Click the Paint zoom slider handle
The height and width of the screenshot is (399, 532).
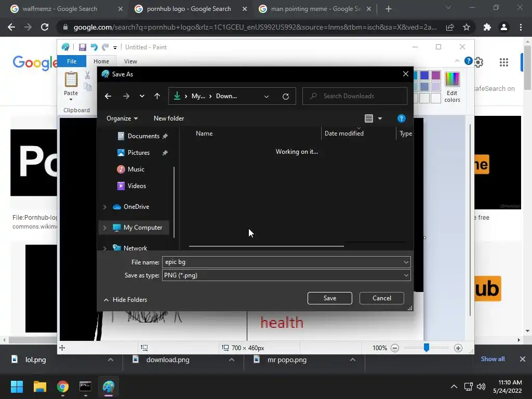pyautogui.click(x=427, y=348)
